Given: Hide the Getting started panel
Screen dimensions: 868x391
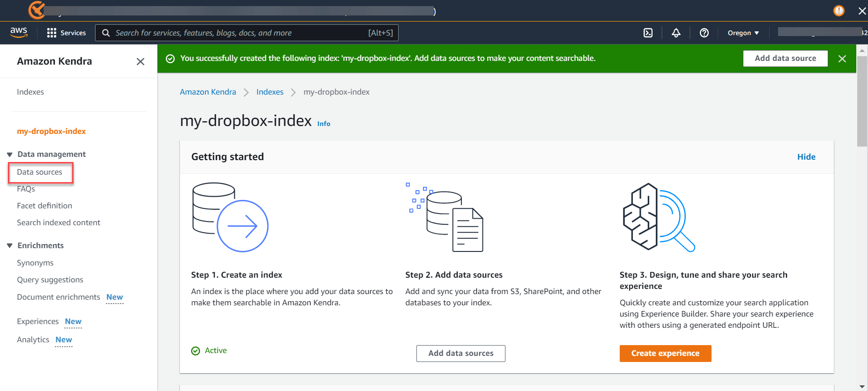Looking at the screenshot, I should tap(806, 157).
